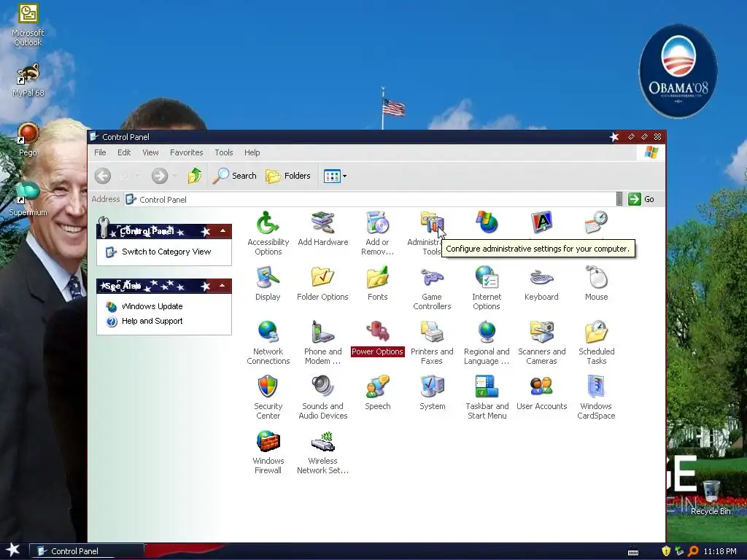Click the Go button

pos(641,199)
